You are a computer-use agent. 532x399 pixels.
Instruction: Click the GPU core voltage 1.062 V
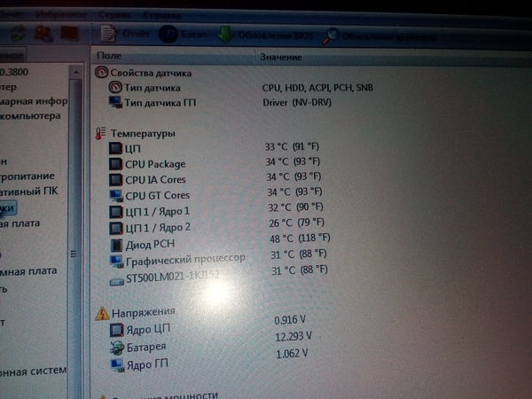[292, 354]
